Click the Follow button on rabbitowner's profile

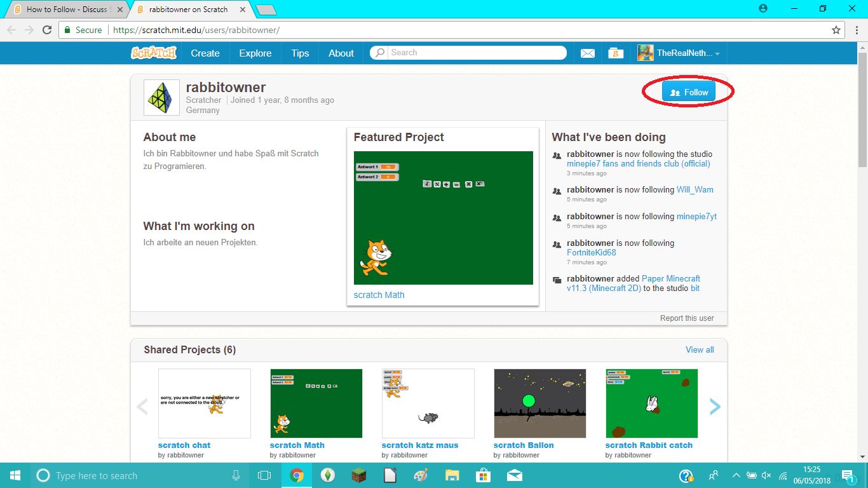(x=689, y=91)
